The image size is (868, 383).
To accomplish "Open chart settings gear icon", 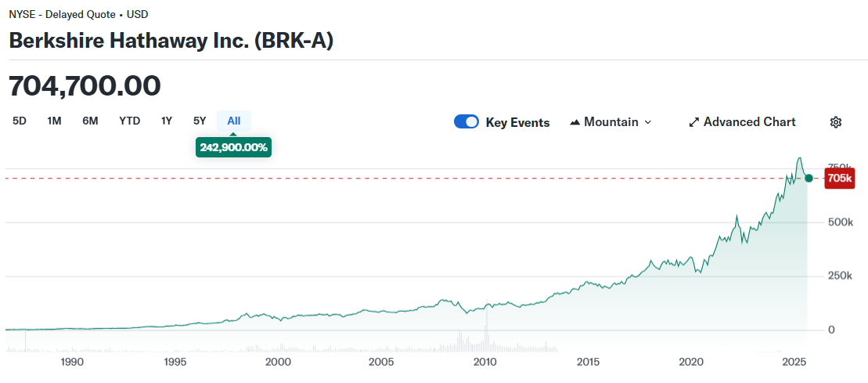I will [836, 122].
